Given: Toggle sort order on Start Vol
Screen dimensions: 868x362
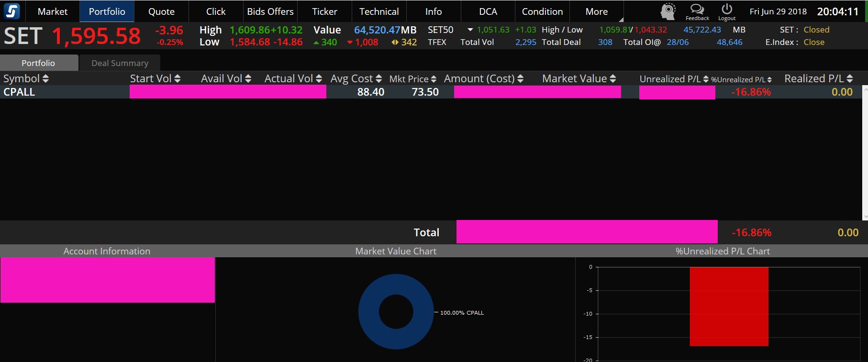Looking at the screenshot, I should pyautogui.click(x=177, y=79).
